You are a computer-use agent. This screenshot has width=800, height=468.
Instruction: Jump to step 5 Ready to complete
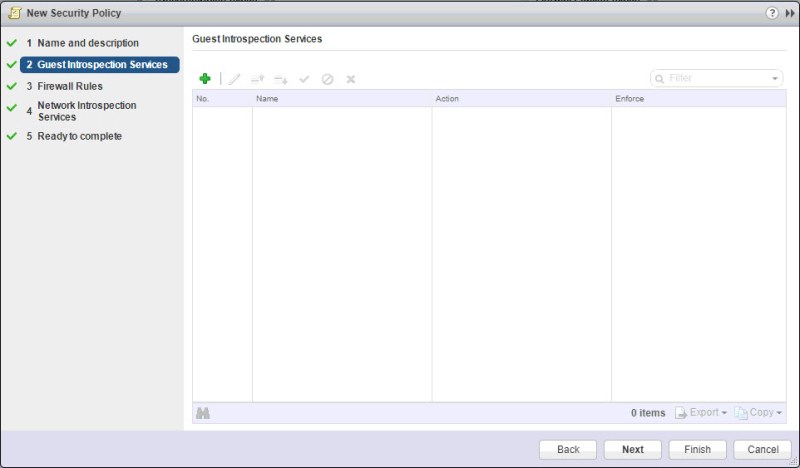79,136
